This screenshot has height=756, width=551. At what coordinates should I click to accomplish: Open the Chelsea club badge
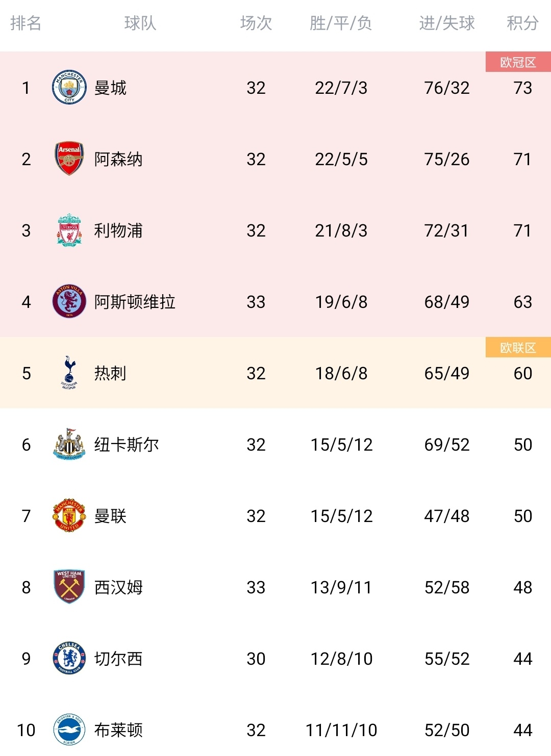tap(69, 658)
